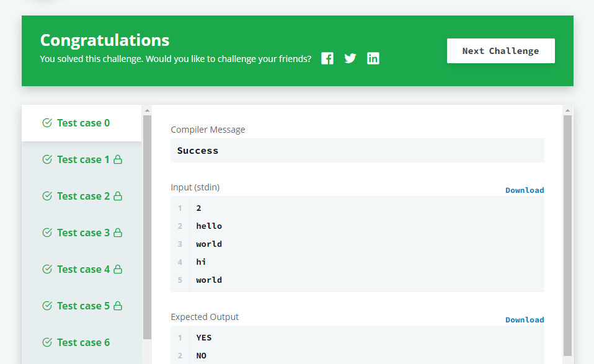Click the input line 'hello'
Viewport: 594px width, 364px height.
(x=209, y=226)
